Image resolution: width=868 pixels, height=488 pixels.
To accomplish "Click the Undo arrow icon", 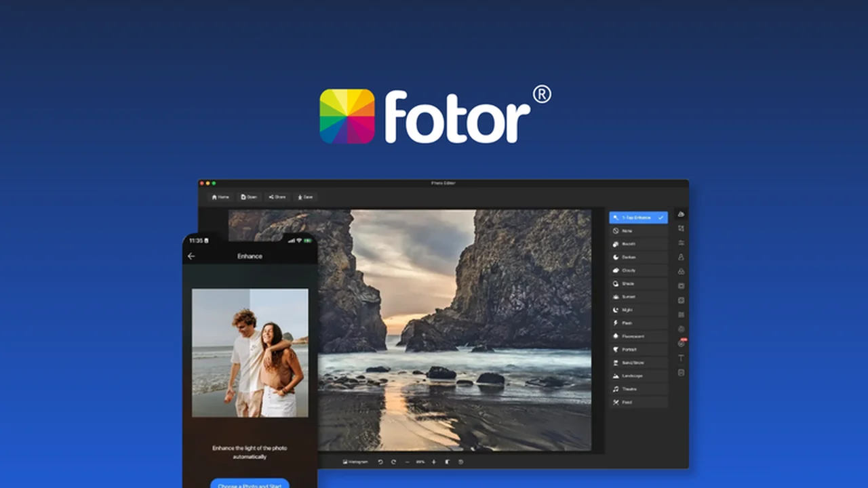I will [x=380, y=462].
